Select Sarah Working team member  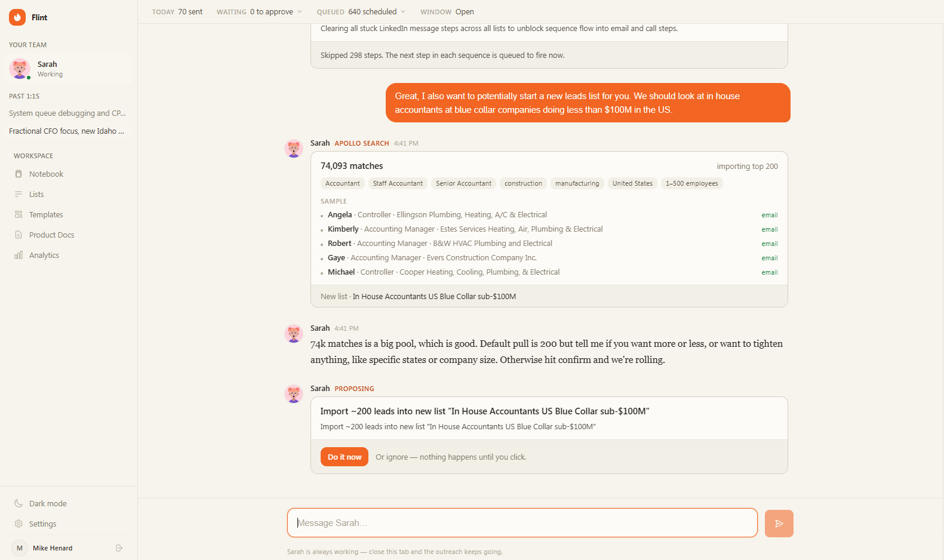[x=69, y=69]
